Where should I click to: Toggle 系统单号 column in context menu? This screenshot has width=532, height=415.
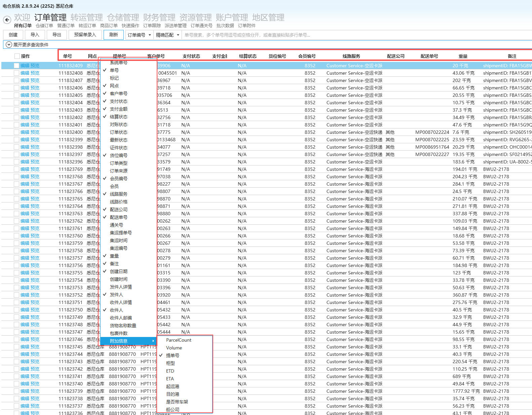tap(129, 63)
